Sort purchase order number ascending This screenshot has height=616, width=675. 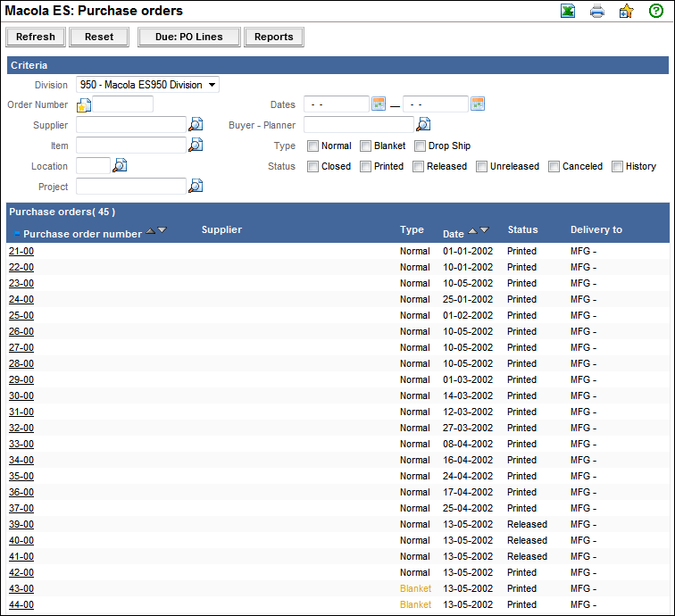point(150,230)
